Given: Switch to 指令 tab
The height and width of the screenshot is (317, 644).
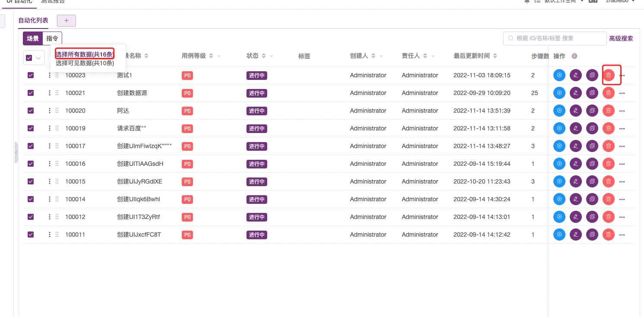Looking at the screenshot, I should pyautogui.click(x=52, y=38).
